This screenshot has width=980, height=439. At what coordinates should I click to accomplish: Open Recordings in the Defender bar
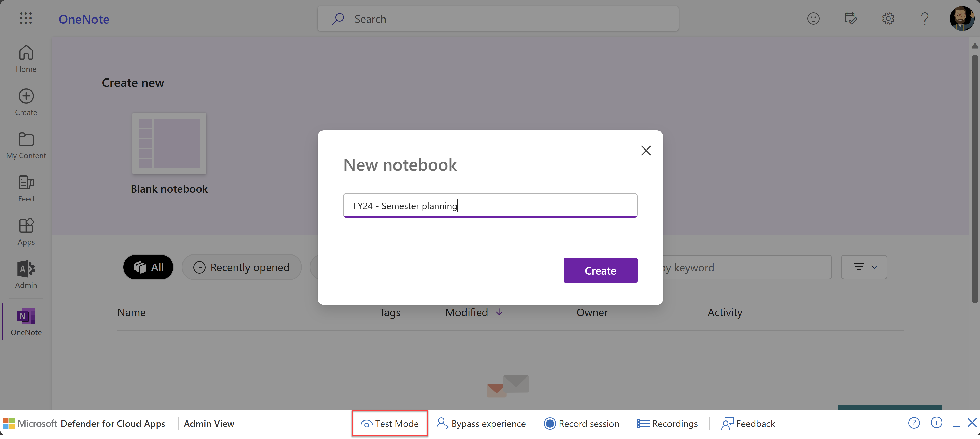click(x=667, y=423)
